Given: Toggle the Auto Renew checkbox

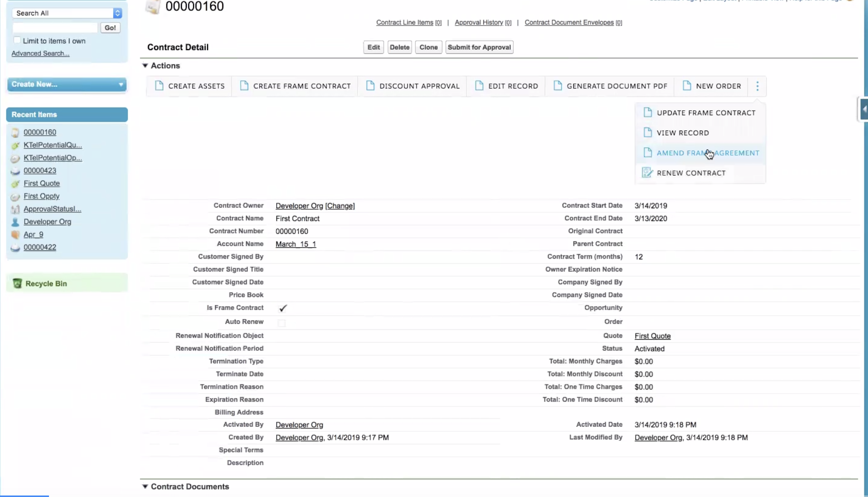Looking at the screenshot, I should pos(281,323).
